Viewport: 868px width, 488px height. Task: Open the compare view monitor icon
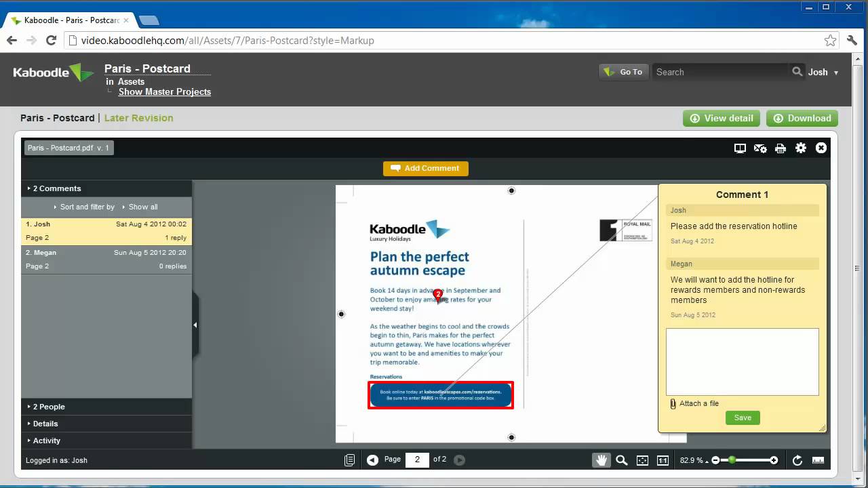pos(740,148)
